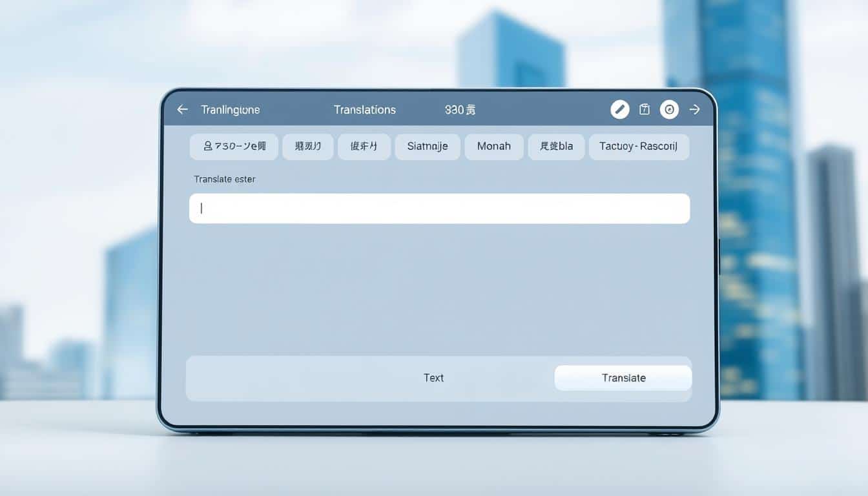Click the 330 counter in header
The width and height of the screenshot is (868, 496).
pos(460,110)
